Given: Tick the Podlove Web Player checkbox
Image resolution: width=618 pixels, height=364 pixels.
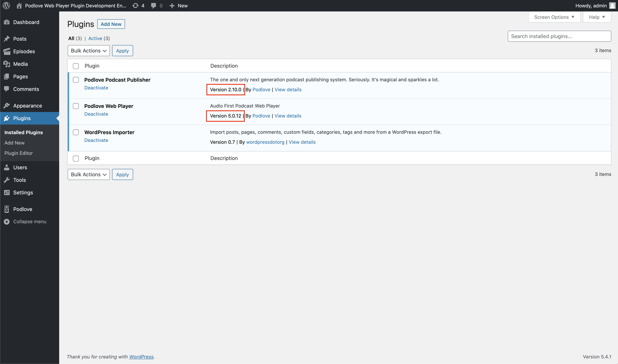Looking at the screenshot, I should (x=76, y=106).
